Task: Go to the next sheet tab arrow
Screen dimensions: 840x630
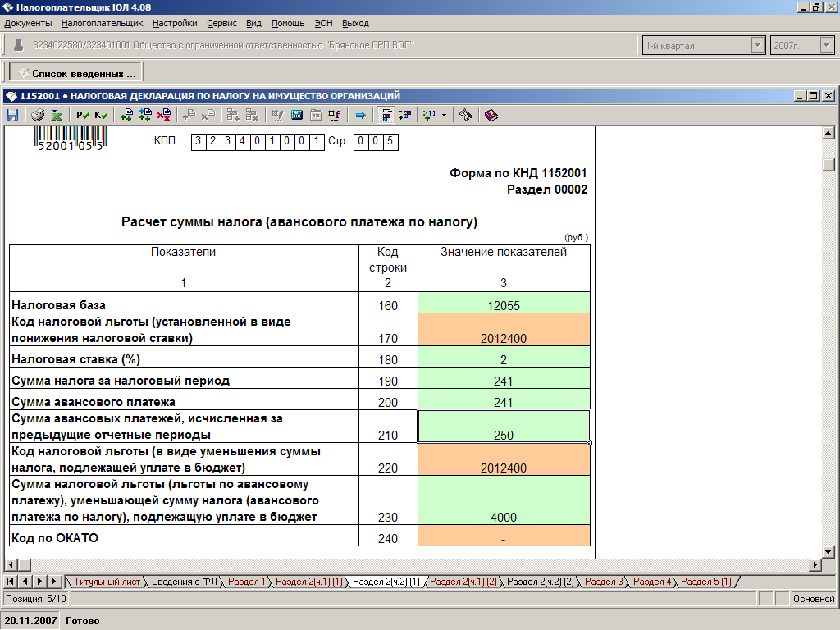Action: [x=39, y=582]
